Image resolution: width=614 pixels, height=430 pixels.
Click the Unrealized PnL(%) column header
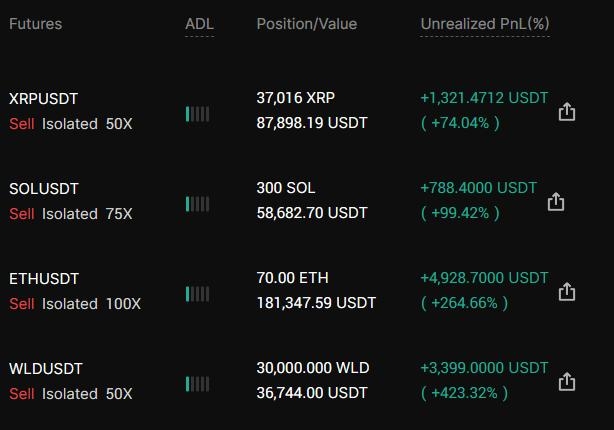[485, 24]
